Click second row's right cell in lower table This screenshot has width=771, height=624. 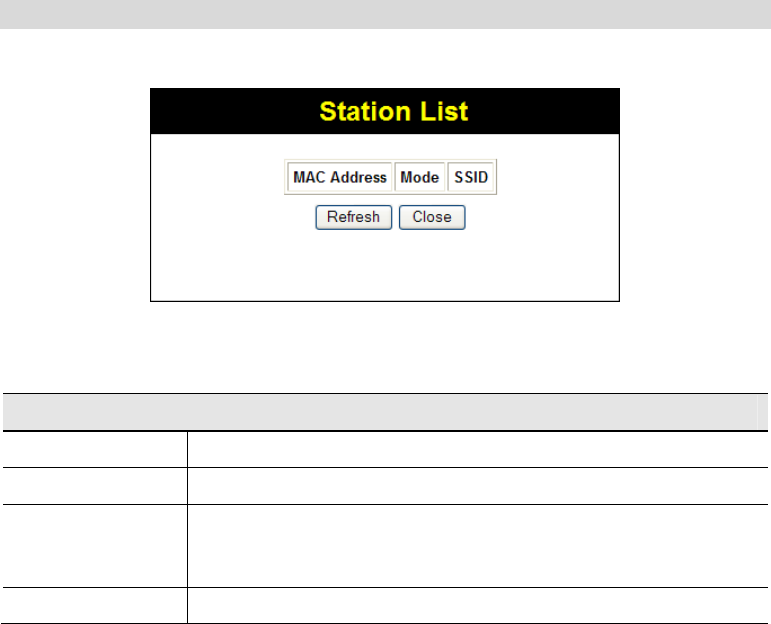pyautogui.click(x=478, y=486)
